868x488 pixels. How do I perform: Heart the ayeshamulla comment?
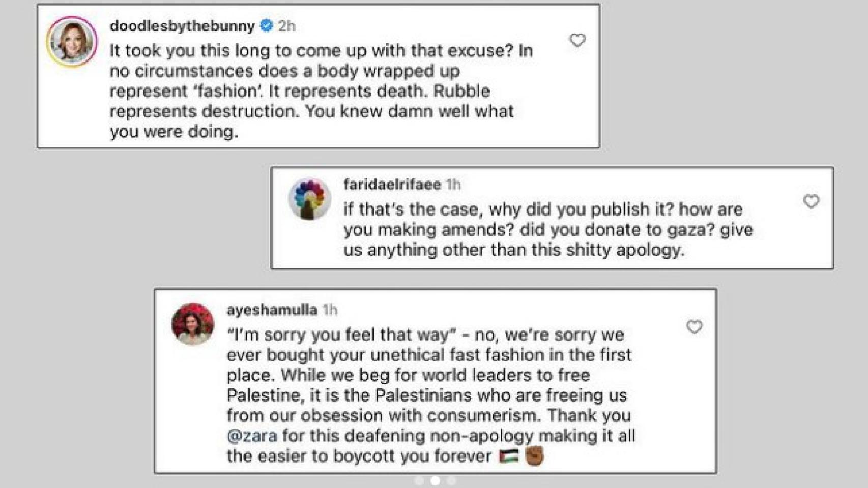[x=694, y=327]
